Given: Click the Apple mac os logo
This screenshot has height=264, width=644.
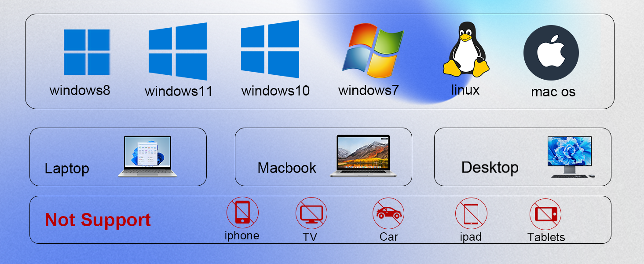Looking at the screenshot, I should coord(551,53).
